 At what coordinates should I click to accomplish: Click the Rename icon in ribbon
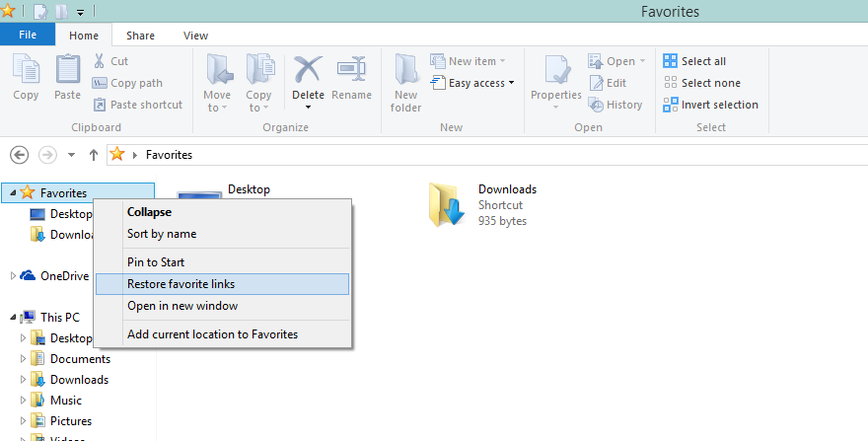coord(351,70)
